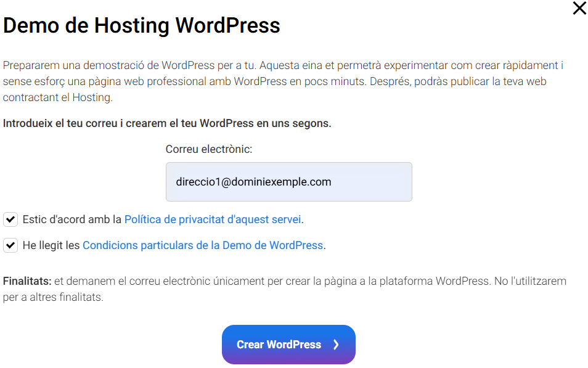Viewport: 588px width, 368px height.
Task: Click the Correu electrònic email input field
Action: pos(288,182)
